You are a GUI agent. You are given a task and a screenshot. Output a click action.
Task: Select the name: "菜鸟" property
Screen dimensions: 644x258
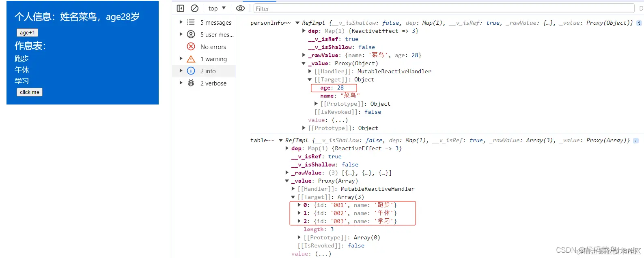(340, 96)
